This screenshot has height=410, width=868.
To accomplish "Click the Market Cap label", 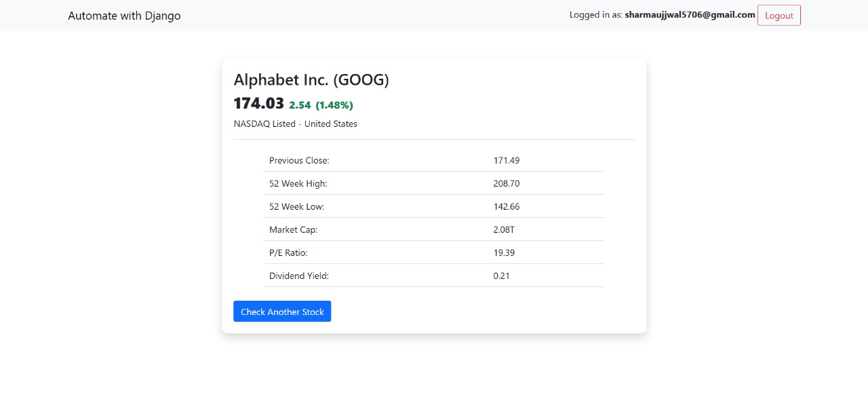I will point(293,230).
